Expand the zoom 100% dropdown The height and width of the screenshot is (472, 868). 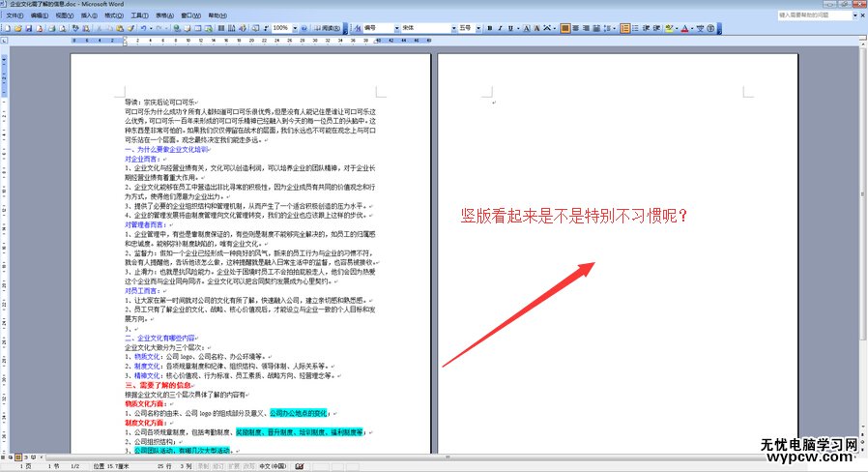(x=295, y=28)
